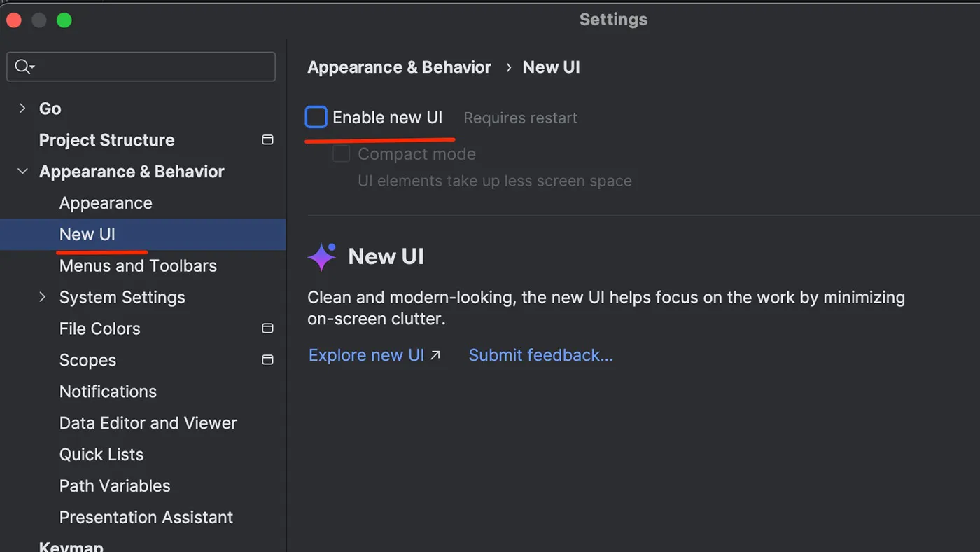Open the Explore new UI link

tap(366, 355)
